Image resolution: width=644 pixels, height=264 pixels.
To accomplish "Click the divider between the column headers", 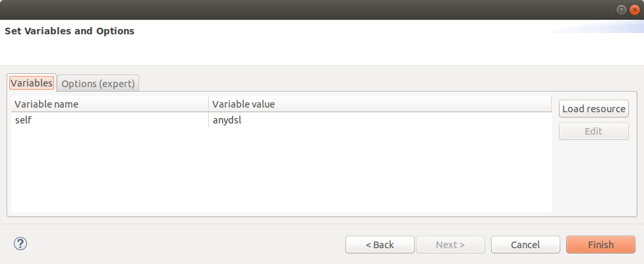I will point(209,104).
